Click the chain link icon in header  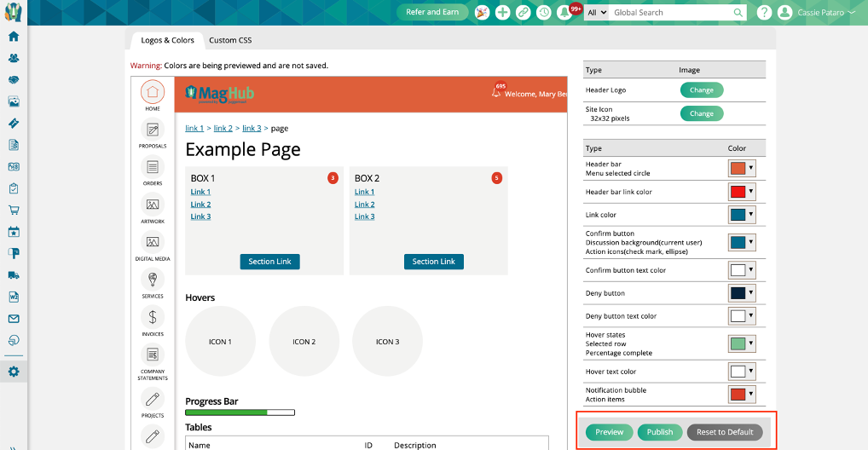click(x=524, y=13)
